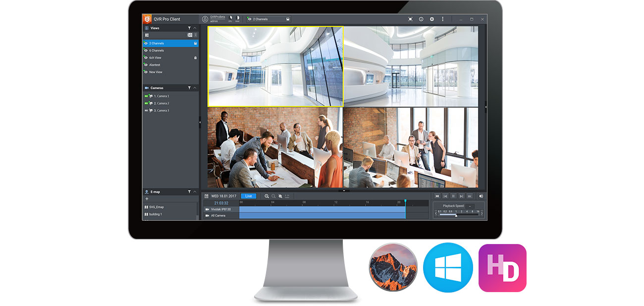This screenshot has width=644, height=306.
Task: Toggle eye icon for 2 Channels view
Action: [x=146, y=43]
